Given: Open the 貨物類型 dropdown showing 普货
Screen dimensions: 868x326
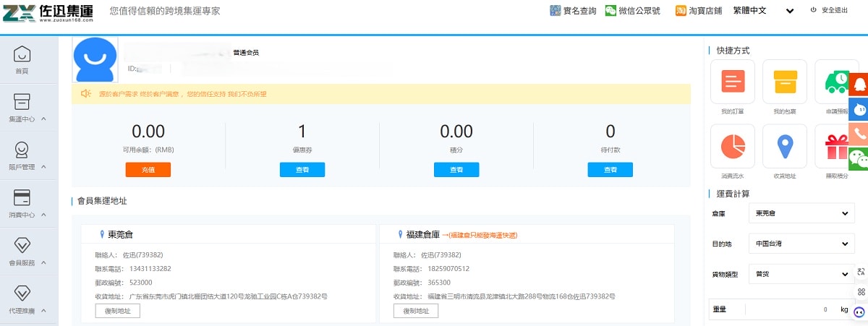Looking at the screenshot, I should tap(801, 275).
